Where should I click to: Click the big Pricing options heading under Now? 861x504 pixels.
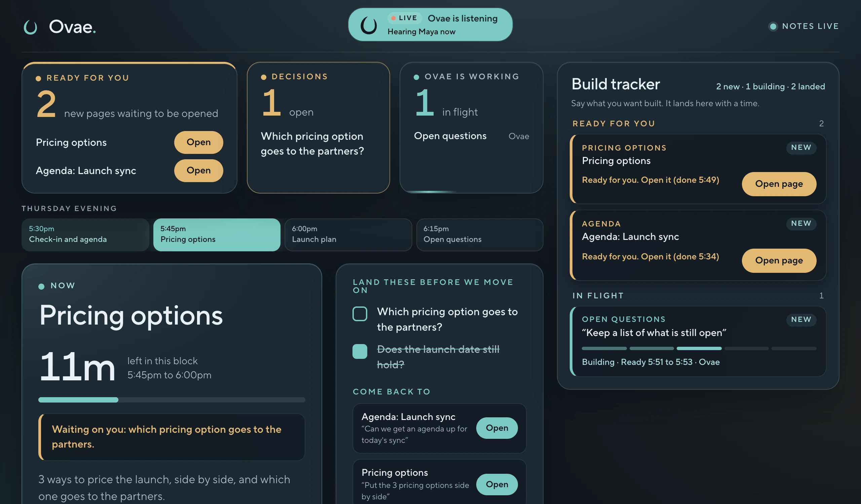(x=131, y=316)
